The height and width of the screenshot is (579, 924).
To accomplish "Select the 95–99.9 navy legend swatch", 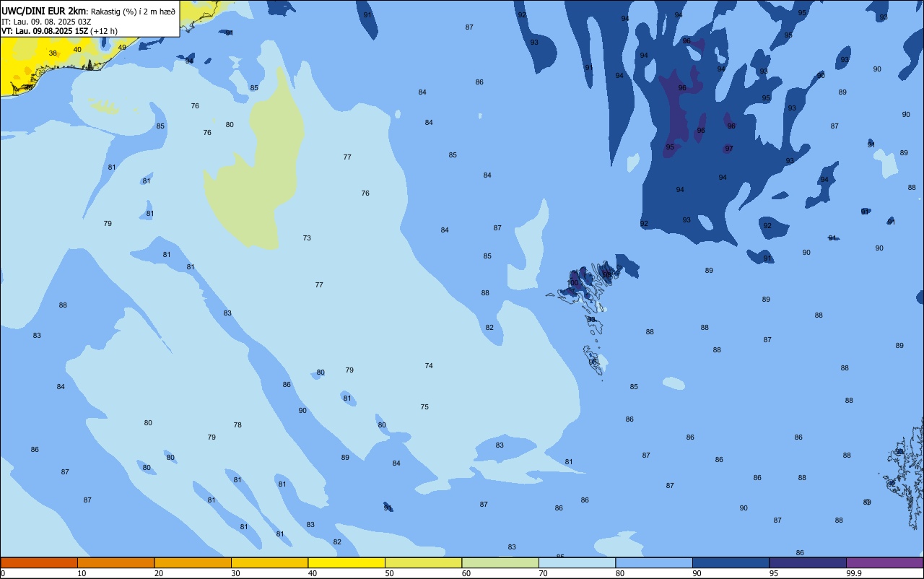I will (x=808, y=562).
